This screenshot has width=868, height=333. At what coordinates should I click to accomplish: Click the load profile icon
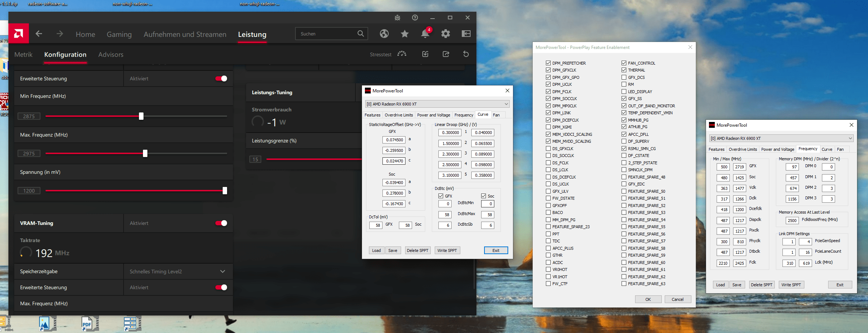[x=425, y=54]
